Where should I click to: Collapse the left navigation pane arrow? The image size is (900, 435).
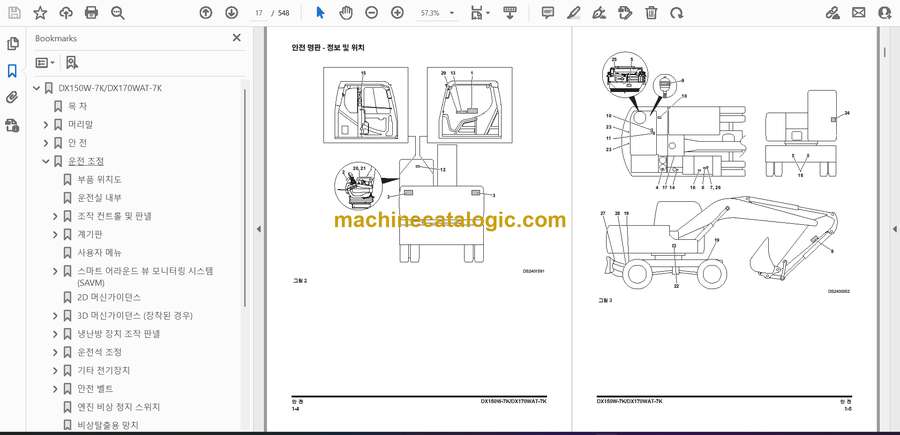(x=258, y=229)
